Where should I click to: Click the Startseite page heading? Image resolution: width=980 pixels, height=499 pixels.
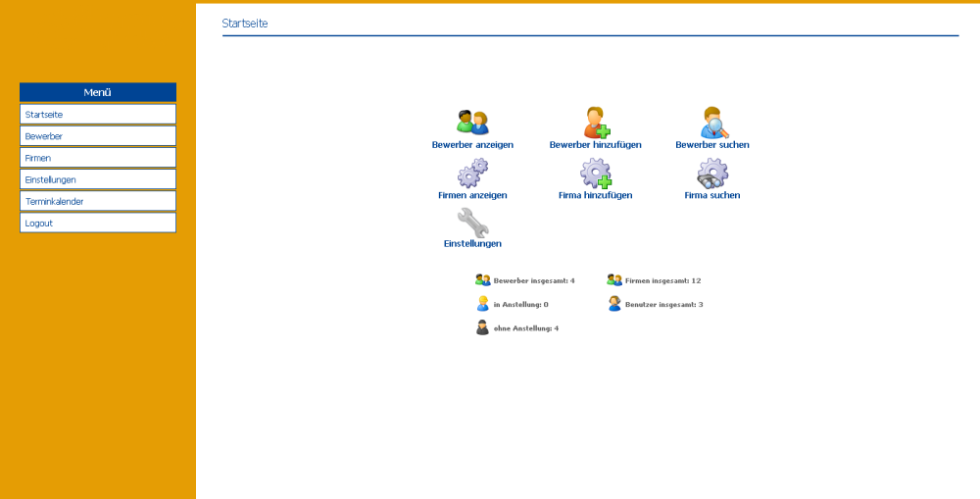coord(245,24)
